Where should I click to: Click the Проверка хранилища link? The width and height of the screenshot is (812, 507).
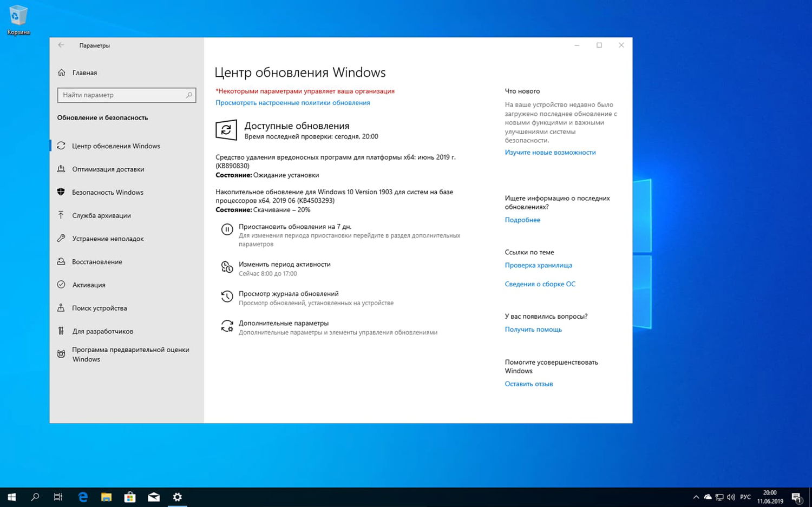tap(538, 265)
